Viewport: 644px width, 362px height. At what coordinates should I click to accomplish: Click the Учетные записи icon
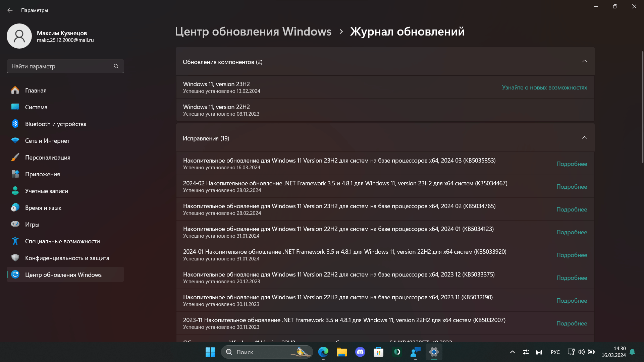(15, 191)
